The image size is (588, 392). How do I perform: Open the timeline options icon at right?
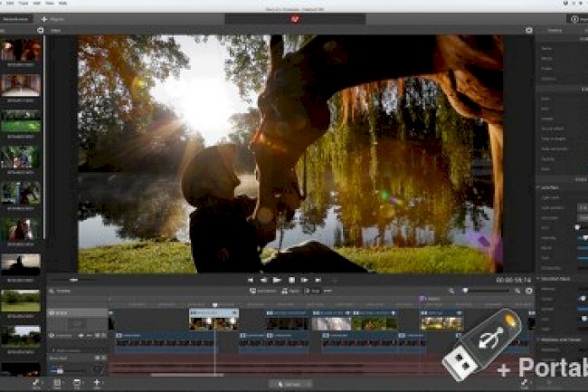tap(529, 291)
